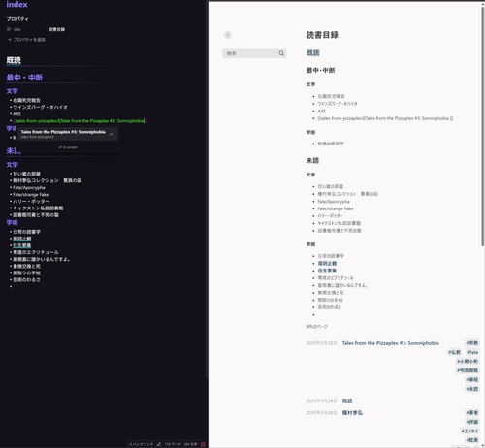Click the title property text-type icon
This screenshot has height=448, width=485.
pyautogui.click(x=9, y=29)
